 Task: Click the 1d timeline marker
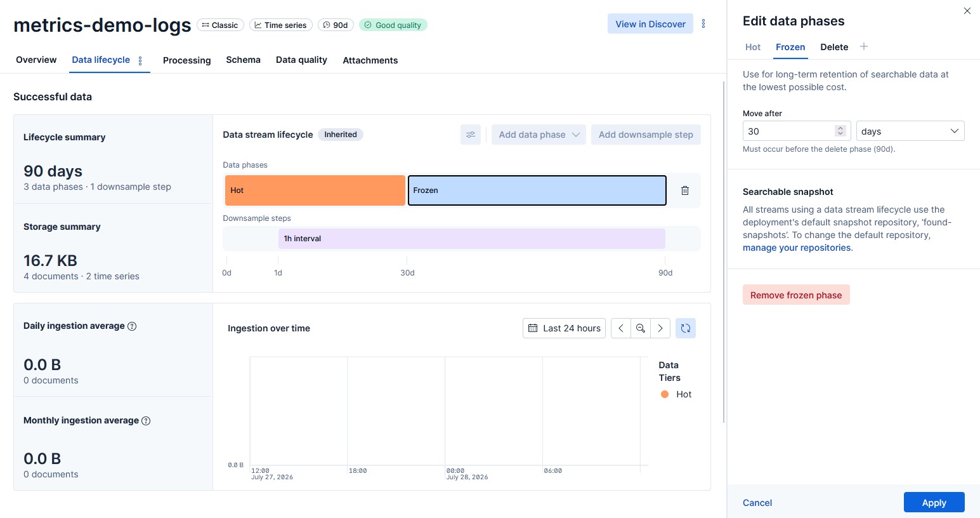pos(278,273)
